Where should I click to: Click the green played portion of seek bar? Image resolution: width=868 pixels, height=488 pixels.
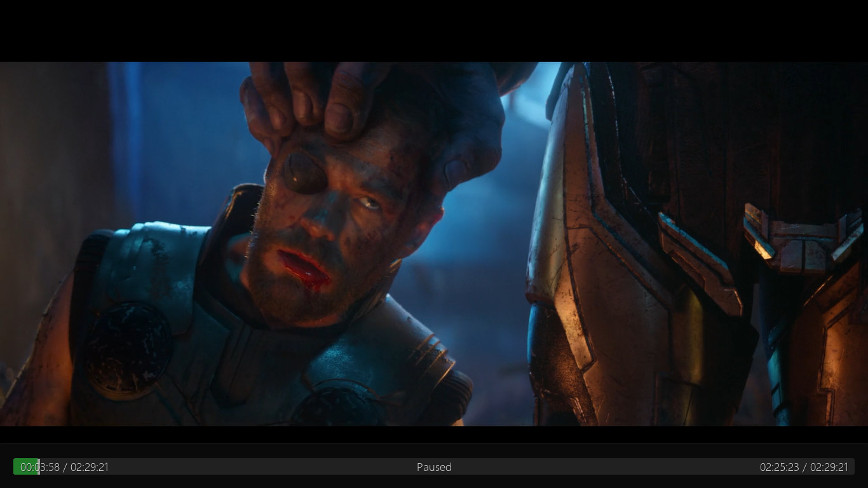coord(26,467)
